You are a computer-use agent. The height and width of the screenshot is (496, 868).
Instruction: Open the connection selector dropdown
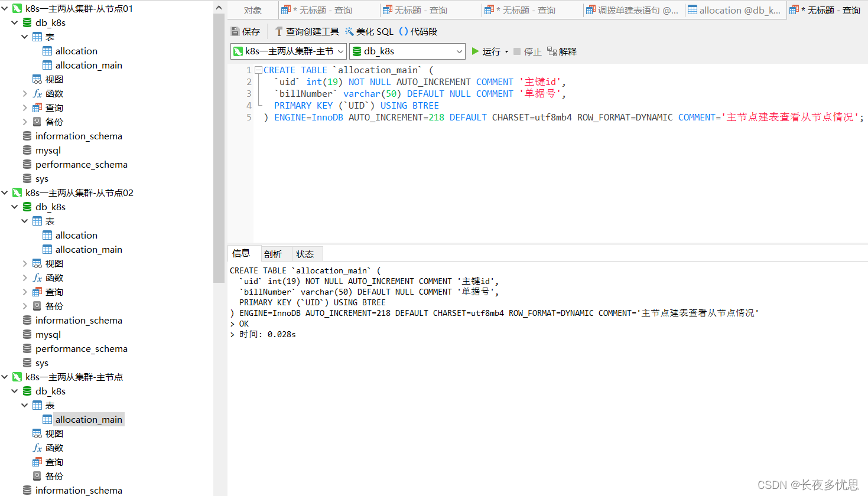340,52
